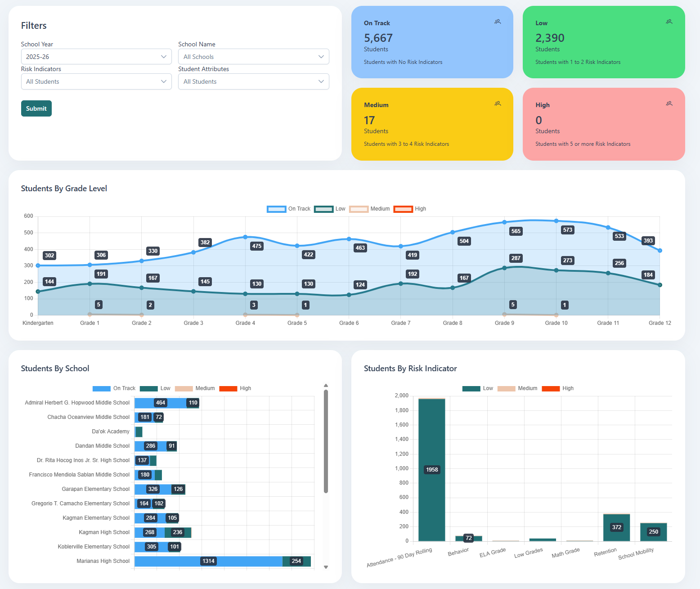Click the On Track legend swatch in grade chart
The width and height of the screenshot is (700, 589).
point(276,209)
